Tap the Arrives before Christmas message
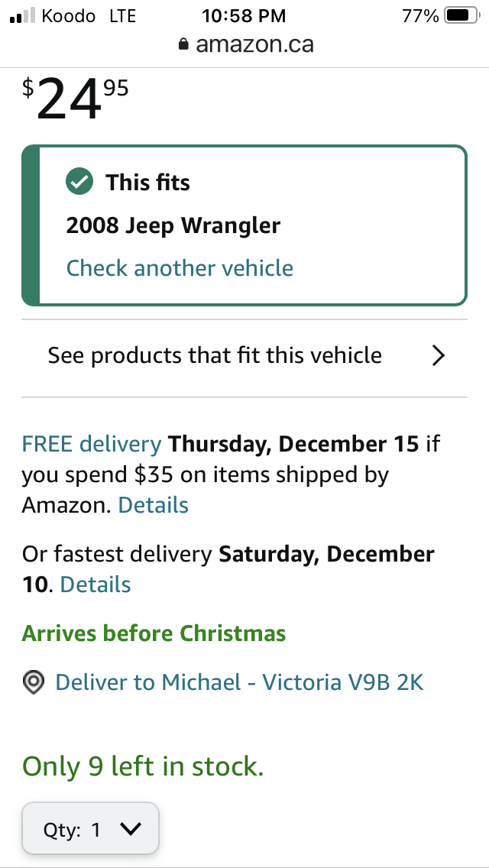 154,633
